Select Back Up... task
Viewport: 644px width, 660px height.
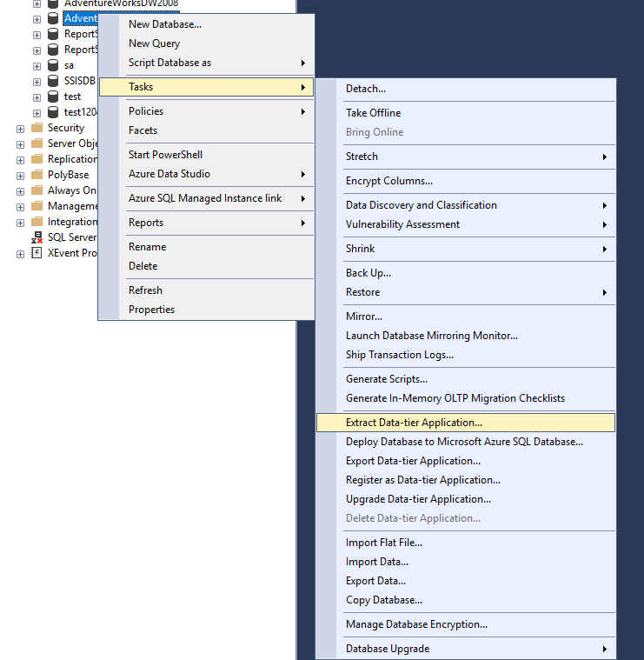click(466, 273)
